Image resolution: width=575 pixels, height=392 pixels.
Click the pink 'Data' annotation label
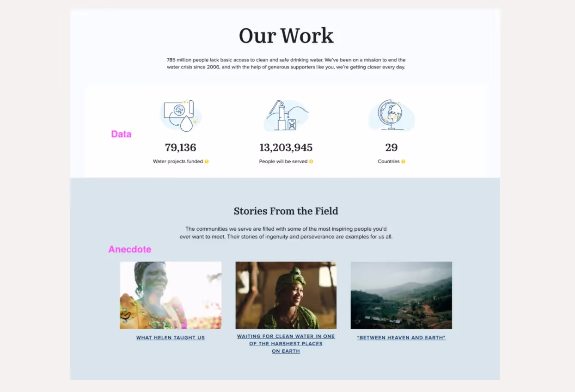click(121, 134)
